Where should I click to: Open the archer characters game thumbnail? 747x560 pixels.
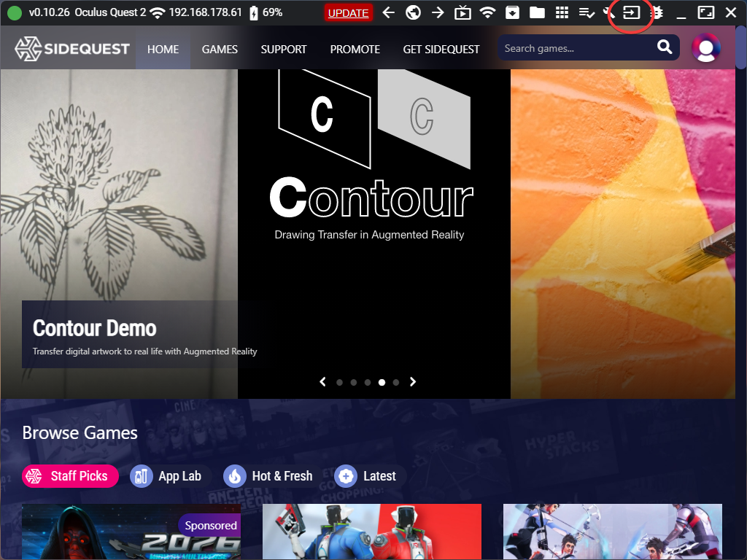tap(613, 532)
